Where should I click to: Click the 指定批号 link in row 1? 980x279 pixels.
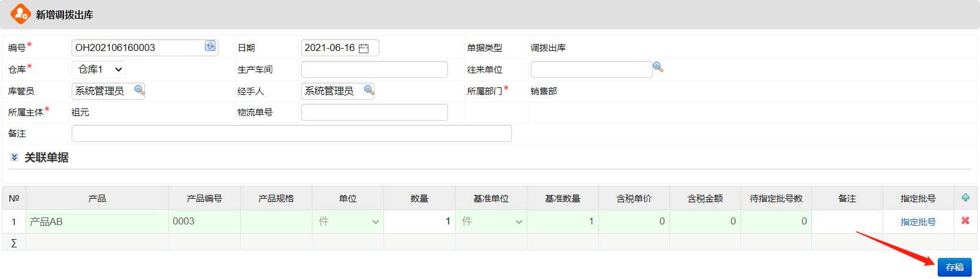918,222
